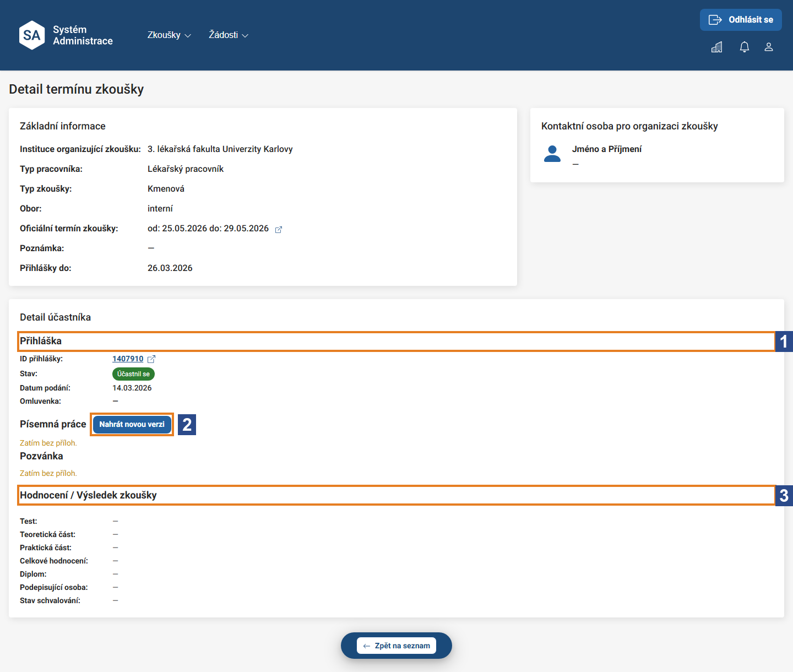Viewport: 793px width, 672px height.
Task: Select the Hodnocení / Výsledek zkoušky heading
Action: (88, 495)
